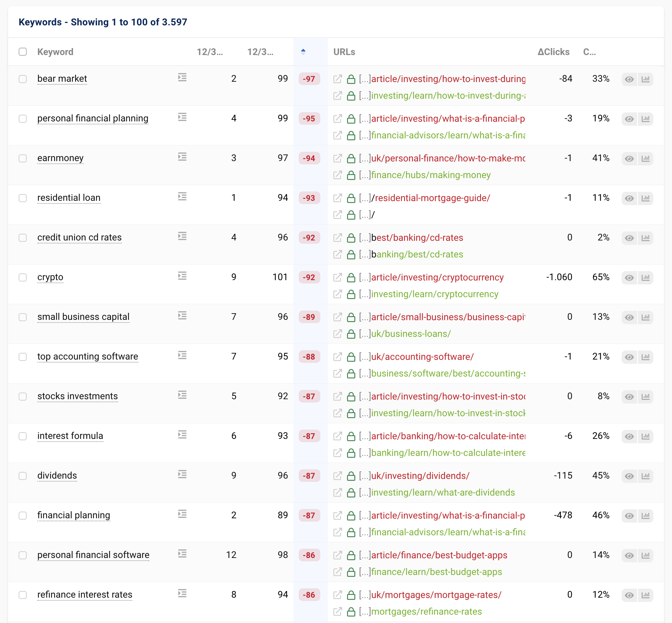Sort by the ΔClicks column header
The width and height of the screenshot is (672, 623).
pyautogui.click(x=553, y=52)
